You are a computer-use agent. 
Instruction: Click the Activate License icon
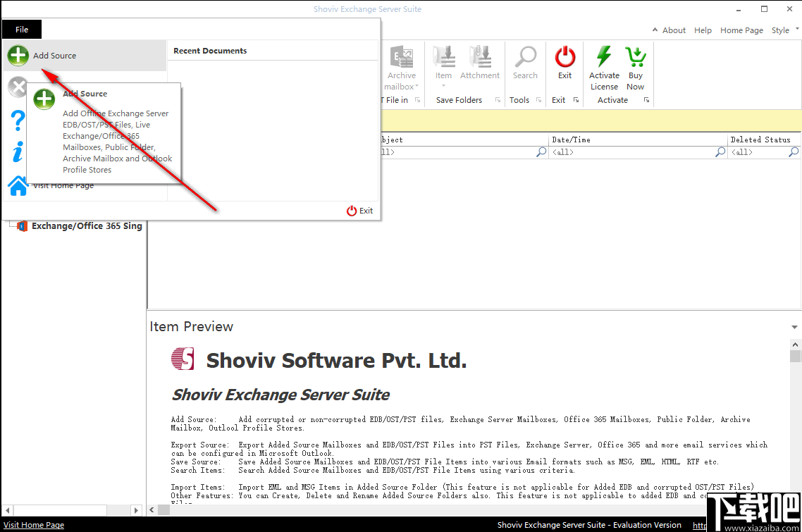[x=604, y=56]
